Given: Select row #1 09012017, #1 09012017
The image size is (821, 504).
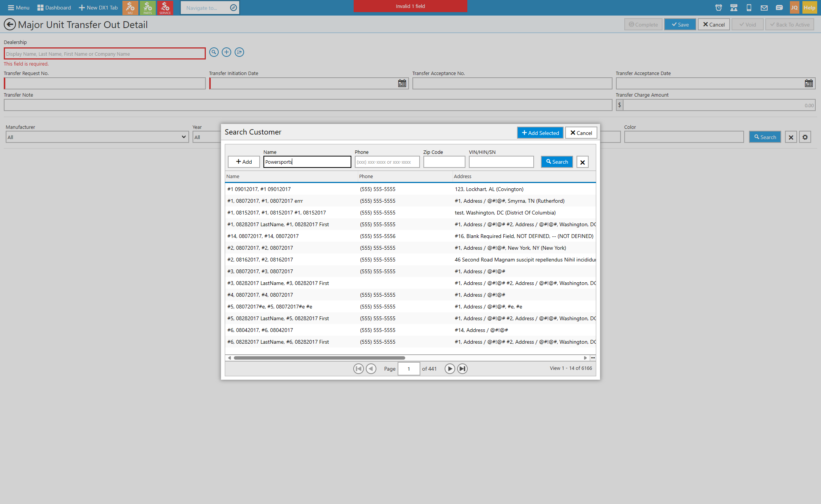Looking at the screenshot, I should (x=410, y=189).
